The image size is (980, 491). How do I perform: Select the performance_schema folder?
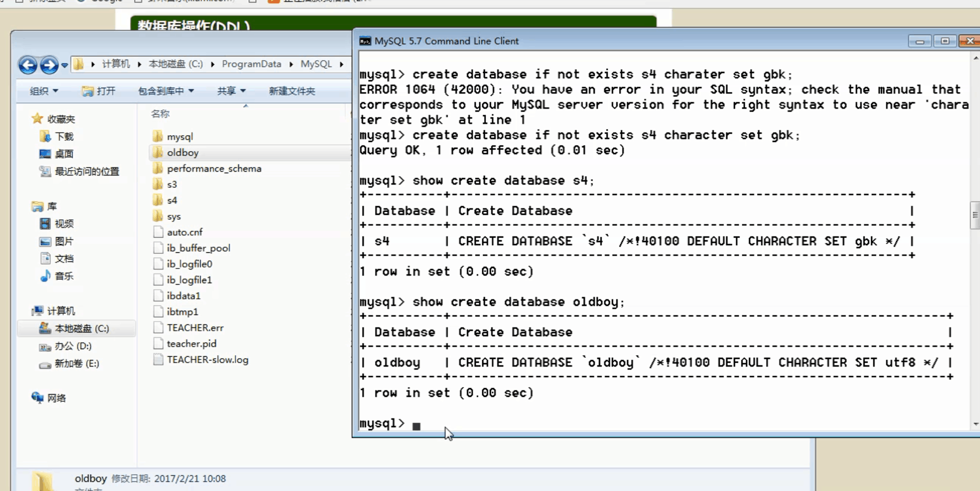[214, 168]
